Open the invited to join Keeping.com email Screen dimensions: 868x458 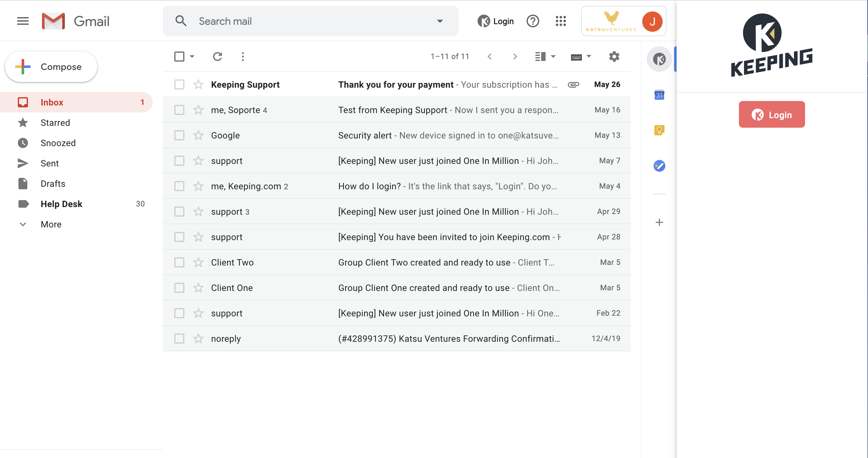[x=396, y=237]
